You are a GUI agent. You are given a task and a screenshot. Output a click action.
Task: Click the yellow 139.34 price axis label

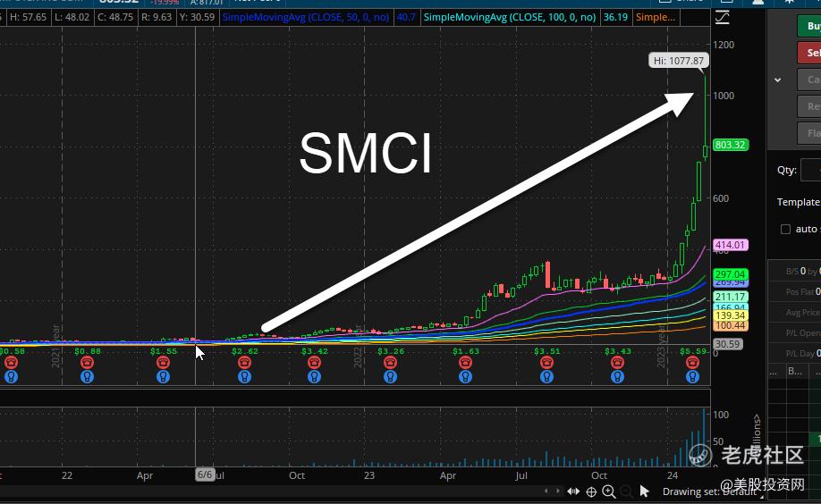click(x=731, y=315)
